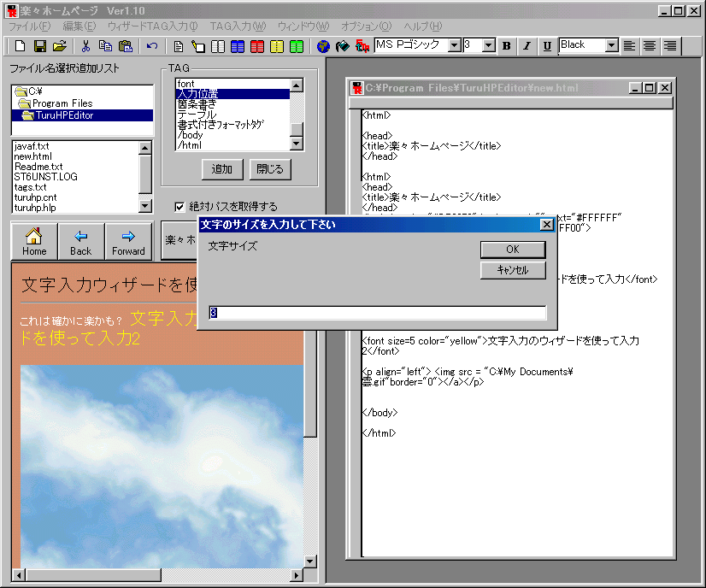Click preview pane horizontal scroll right arrow
Viewport: 706px width, 588px height.
297,575
